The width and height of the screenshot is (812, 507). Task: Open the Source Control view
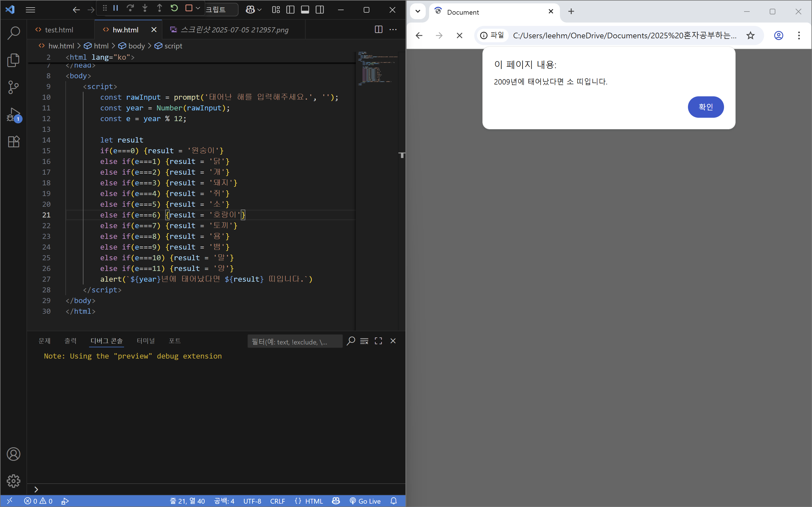(x=14, y=87)
